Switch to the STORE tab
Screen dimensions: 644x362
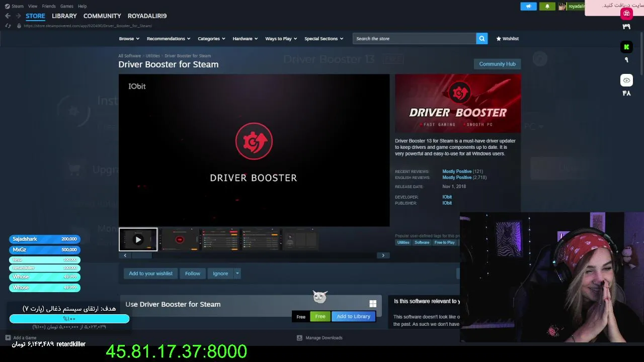[35, 16]
